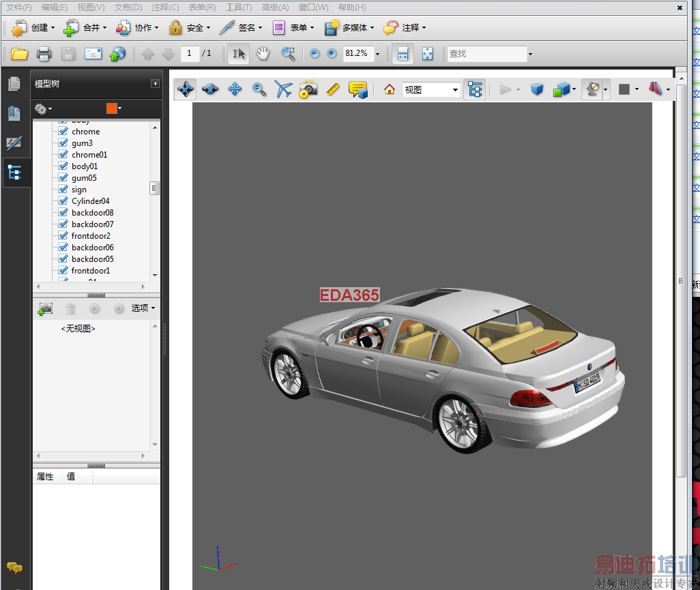
Task: Click the 注释 comment toolbar button
Action: [x=405, y=28]
